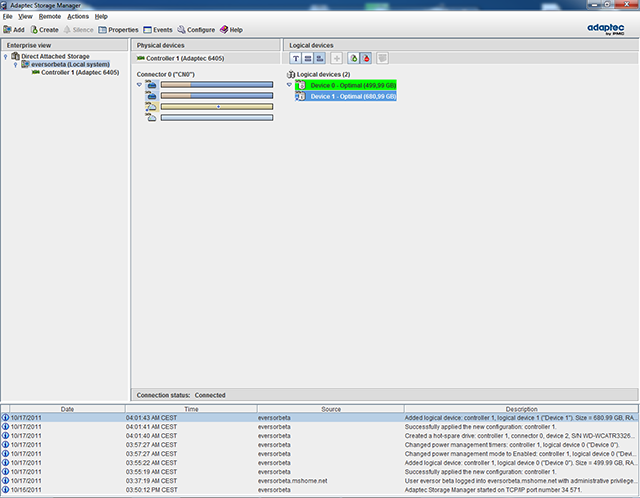Click the Direct Attached Storage icon
The height and width of the screenshot is (498, 640).
pyautogui.click(x=16, y=56)
